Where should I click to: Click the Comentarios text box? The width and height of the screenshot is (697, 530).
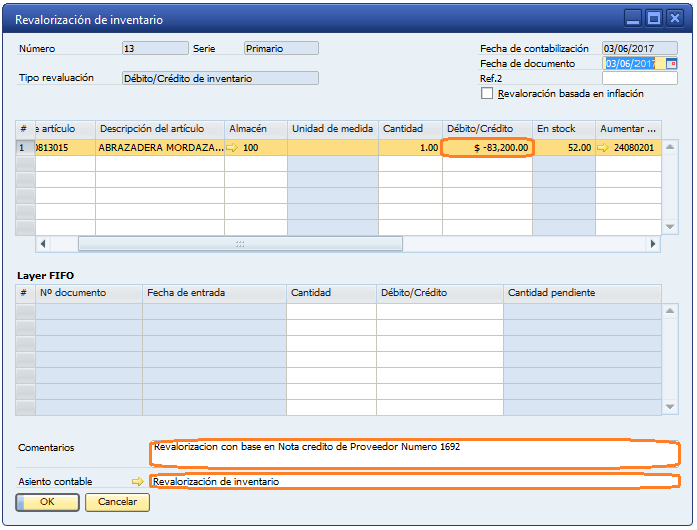pos(414,453)
